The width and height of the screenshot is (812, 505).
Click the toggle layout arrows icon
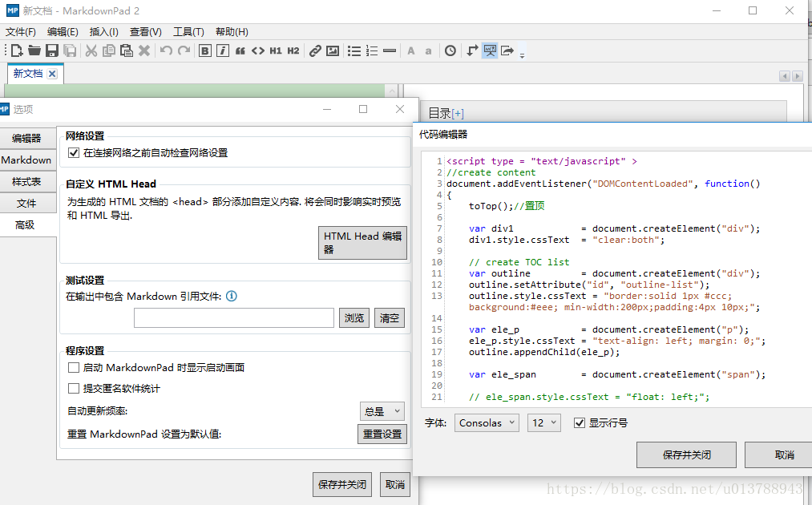(x=472, y=50)
